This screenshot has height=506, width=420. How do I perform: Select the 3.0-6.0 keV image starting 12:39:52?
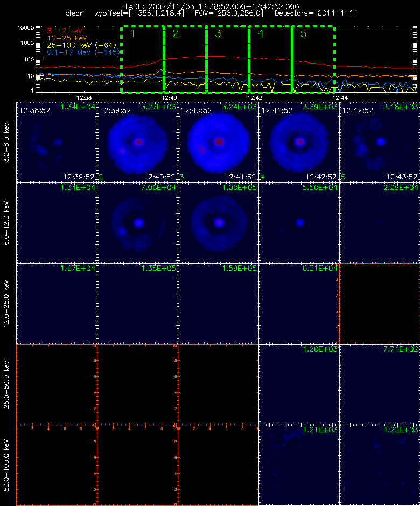click(x=137, y=142)
